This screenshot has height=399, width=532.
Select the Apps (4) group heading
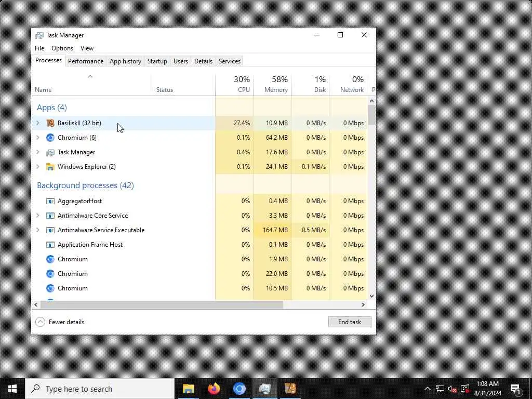(52, 108)
